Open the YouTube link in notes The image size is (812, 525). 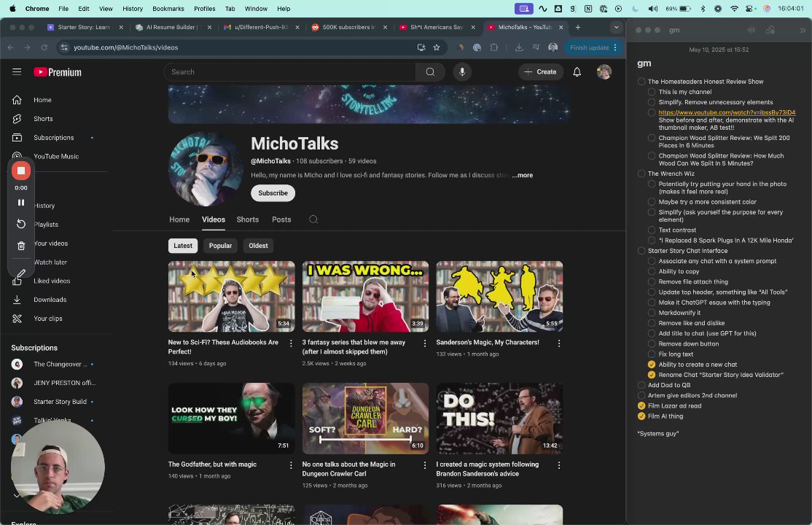click(727, 112)
